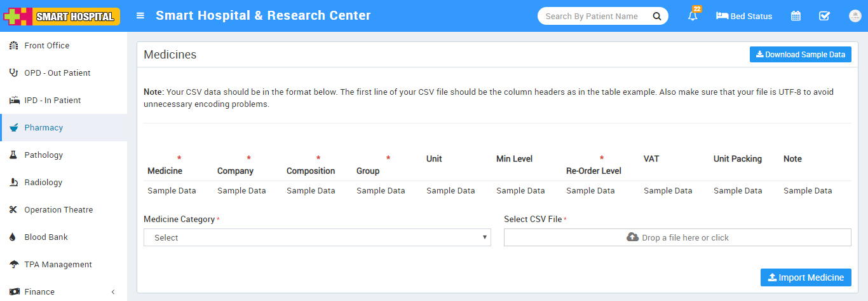Open the task checklist icon in header

coord(824,16)
